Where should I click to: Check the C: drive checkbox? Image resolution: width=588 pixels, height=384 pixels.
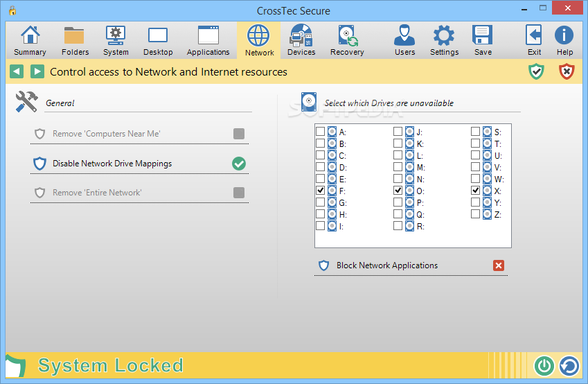click(320, 155)
